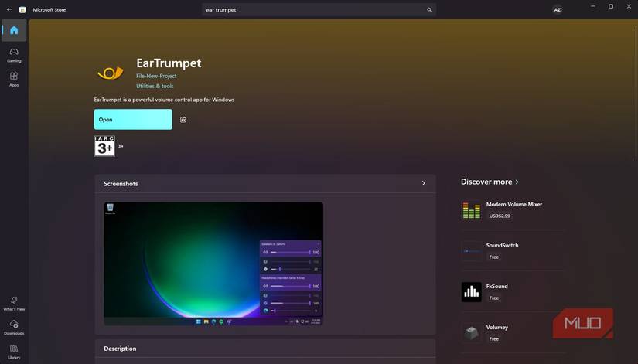Minimize the Microsoft Store window
Screen dimensions: 638x364
pyautogui.click(x=593, y=6)
